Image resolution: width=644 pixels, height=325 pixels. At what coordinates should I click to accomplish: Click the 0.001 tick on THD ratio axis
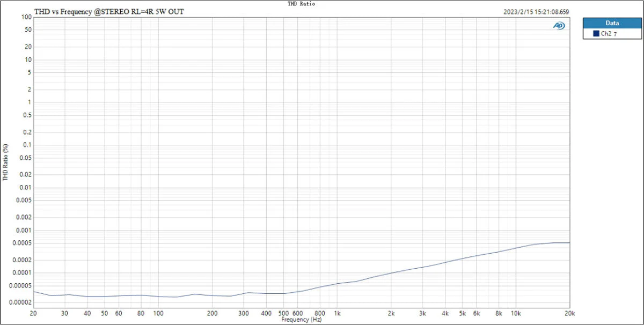pos(24,230)
